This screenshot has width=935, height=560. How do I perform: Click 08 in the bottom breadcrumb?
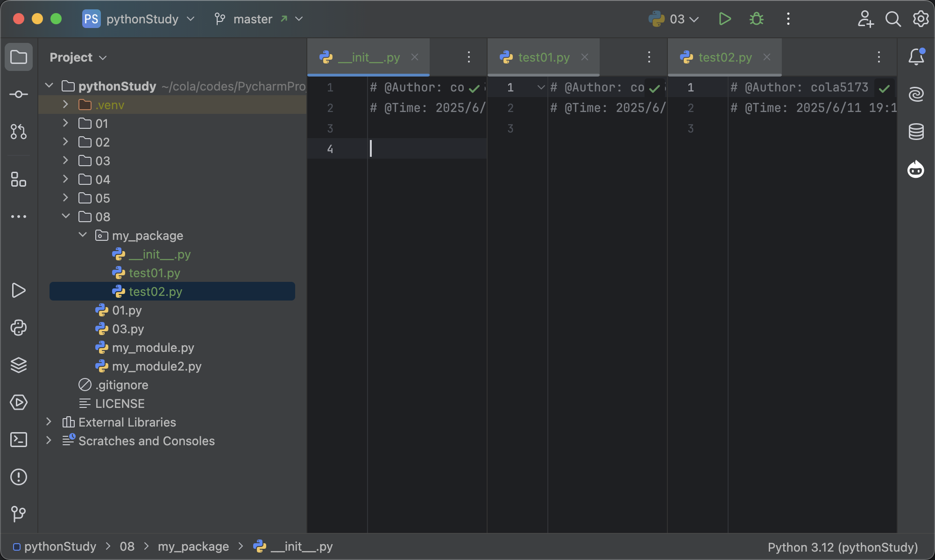127,546
